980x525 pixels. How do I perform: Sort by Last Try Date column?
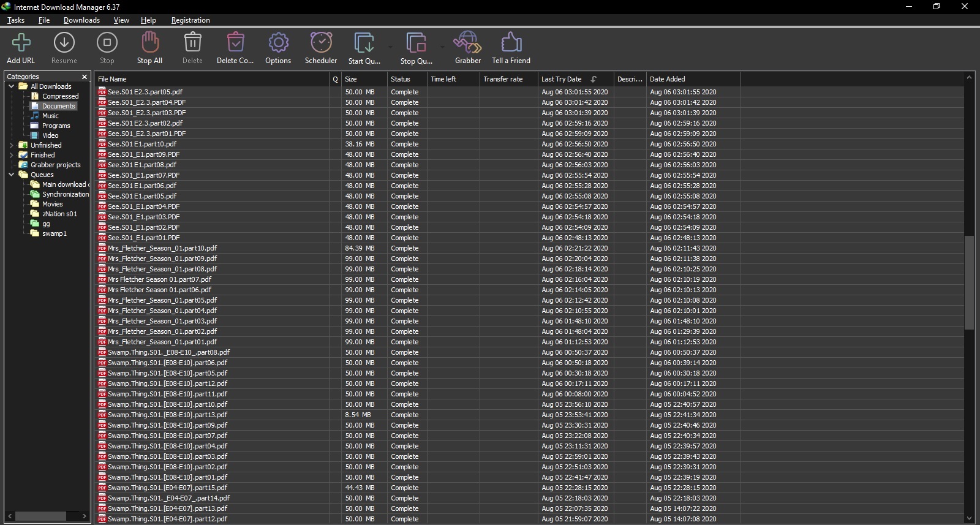(575, 79)
